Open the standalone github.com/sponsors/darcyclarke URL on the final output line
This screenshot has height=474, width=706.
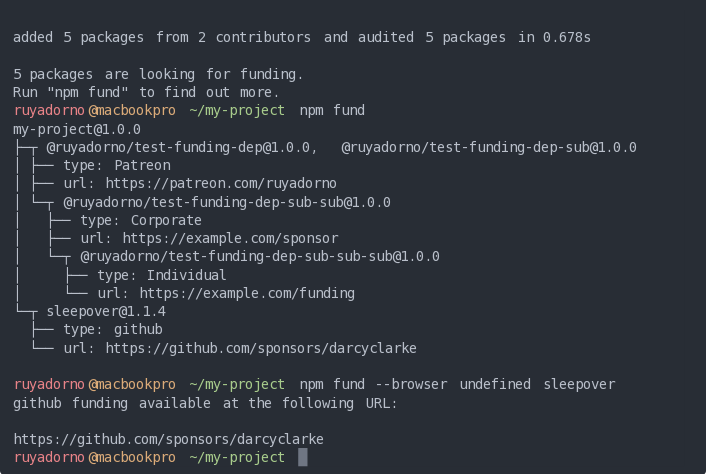click(168, 439)
